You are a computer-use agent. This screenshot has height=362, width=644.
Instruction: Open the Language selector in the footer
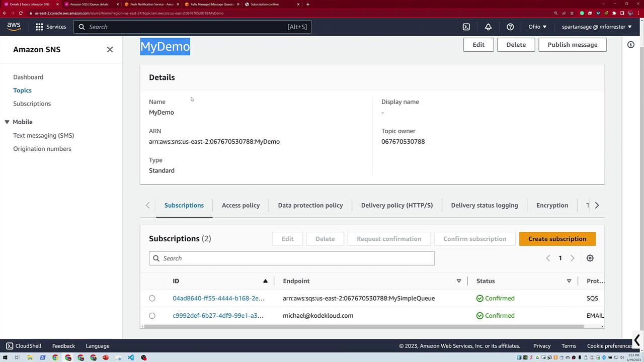pos(98,346)
